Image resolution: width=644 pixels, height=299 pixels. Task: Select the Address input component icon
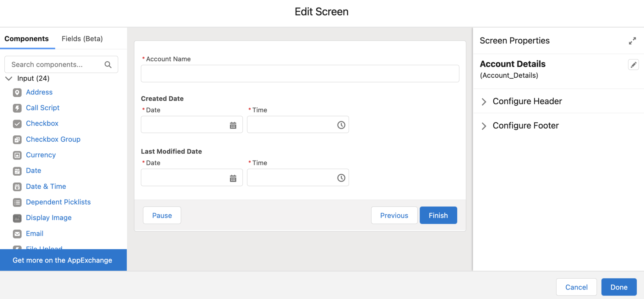click(x=17, y=92)
